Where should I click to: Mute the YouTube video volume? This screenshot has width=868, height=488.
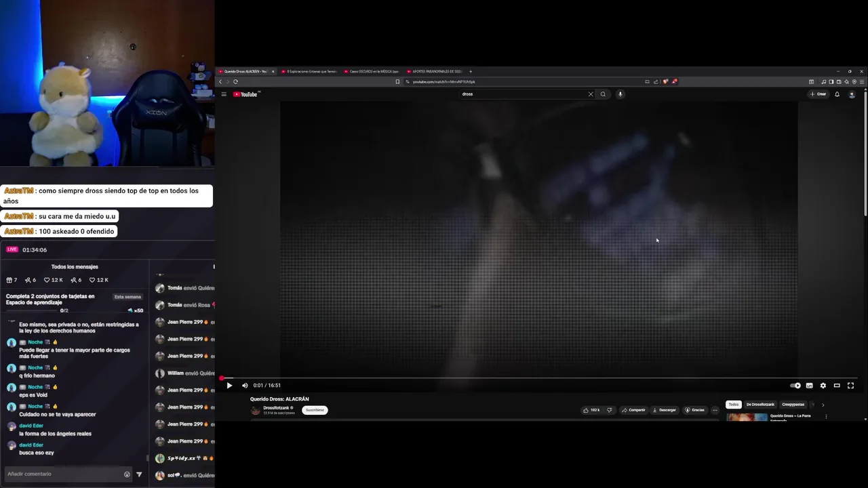coord(245,386)
